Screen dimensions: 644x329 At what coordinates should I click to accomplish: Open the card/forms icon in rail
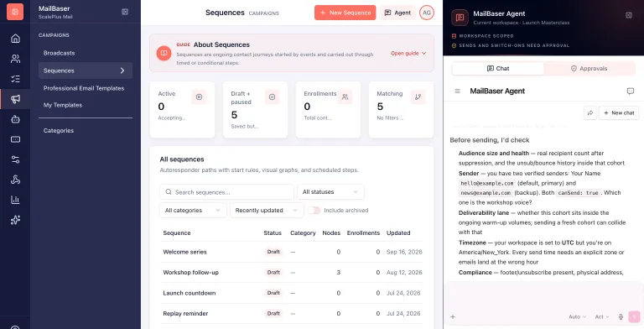(x=15, y=139)
